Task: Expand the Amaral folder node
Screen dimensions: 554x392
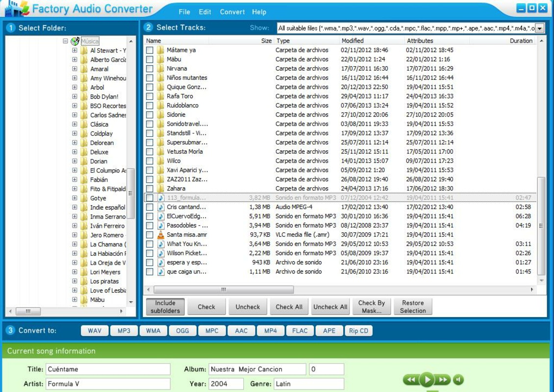Action: click(x=75, y=69)
